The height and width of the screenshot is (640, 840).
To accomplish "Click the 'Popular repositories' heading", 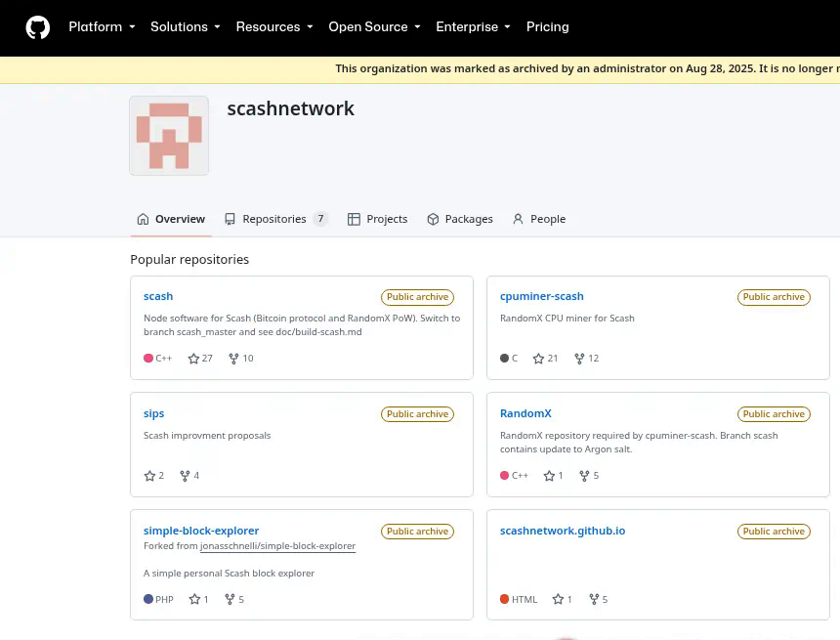I will click(x=189, y=260).
